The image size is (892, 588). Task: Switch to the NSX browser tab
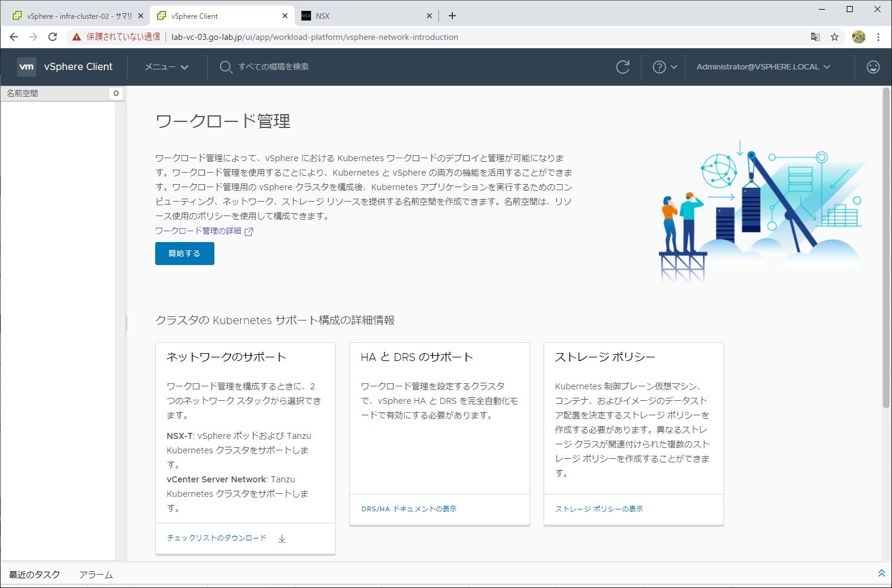[x=367, y=16]
